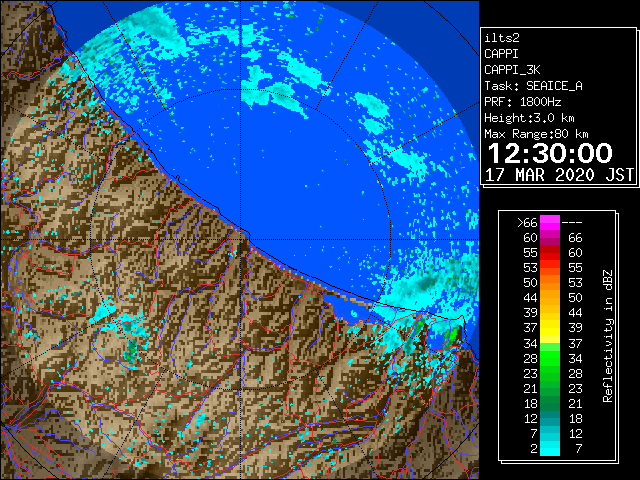The height and width of the screenshot is (480, 640).
Task: Click the 'Max Range:80 km' label
Action: pos(536,134)
